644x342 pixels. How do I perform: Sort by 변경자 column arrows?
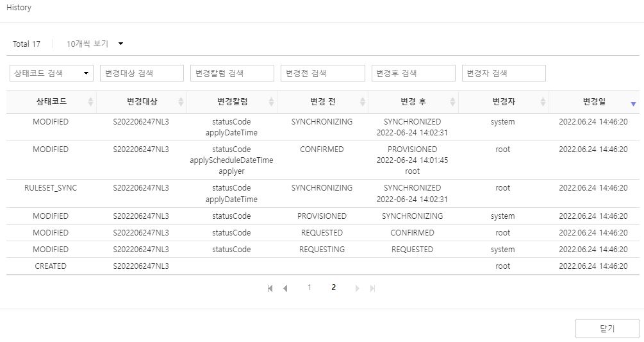click(543, 102)
